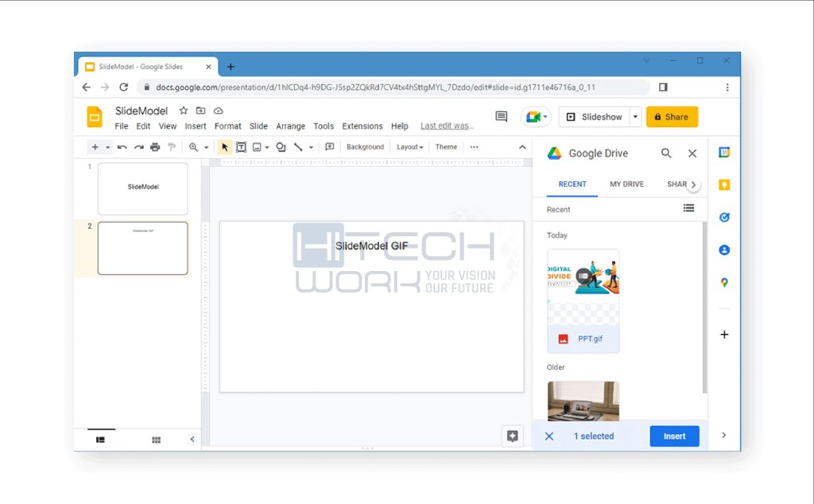Open the Line type dropdown arrow
Image resolution: width=814 pixels, height=504 pixels.
coord(311,147)
